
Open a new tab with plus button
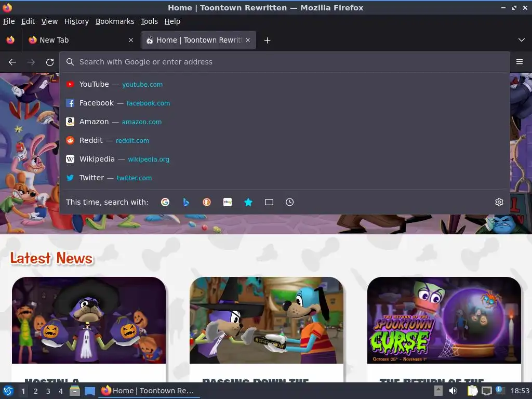(x=268, y=41)
